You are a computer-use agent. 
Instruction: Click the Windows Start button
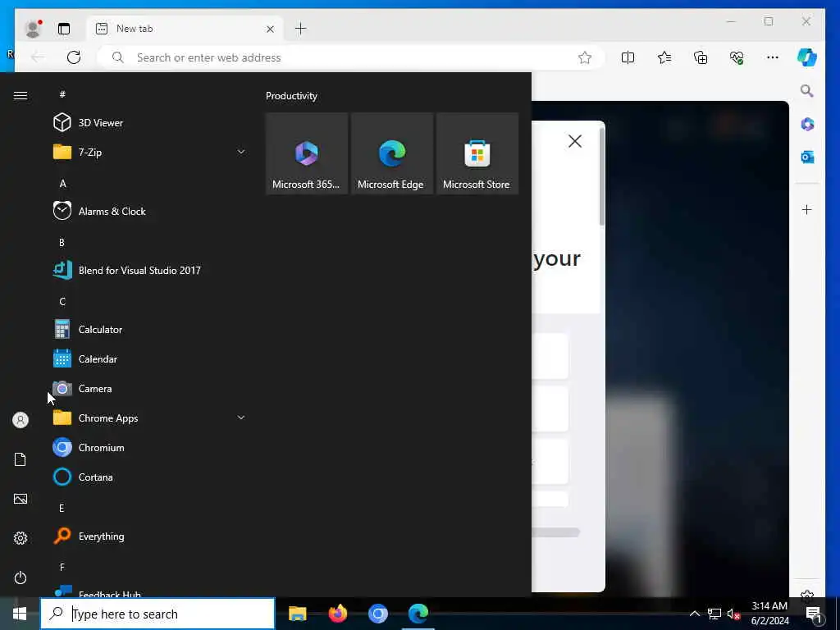point(20,614)
